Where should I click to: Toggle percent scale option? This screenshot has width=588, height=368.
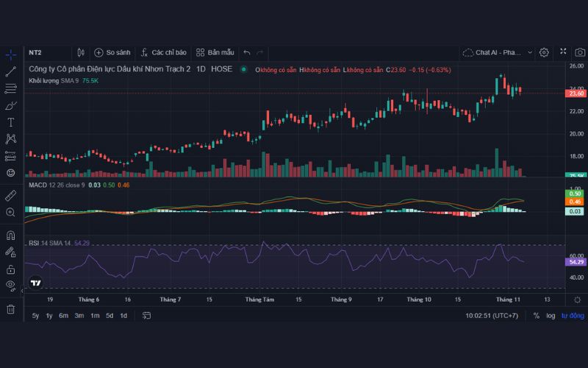tap(536, 316)
